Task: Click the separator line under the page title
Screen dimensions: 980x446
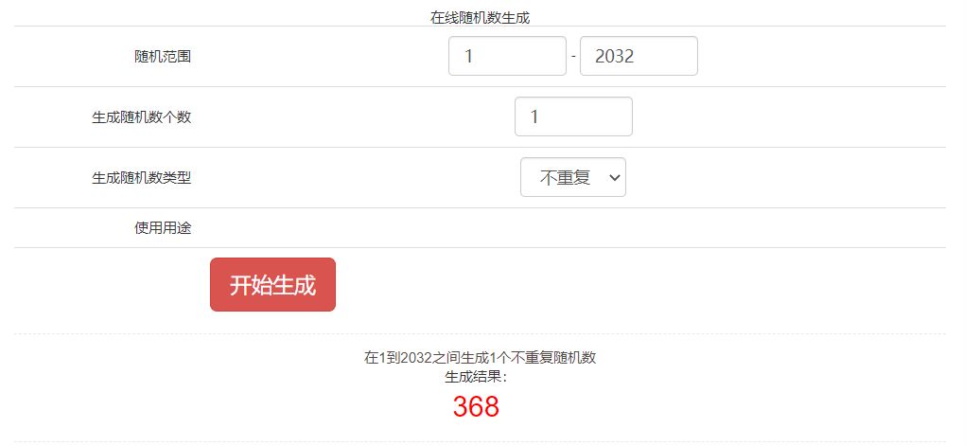Action: (x=480, y=27)
